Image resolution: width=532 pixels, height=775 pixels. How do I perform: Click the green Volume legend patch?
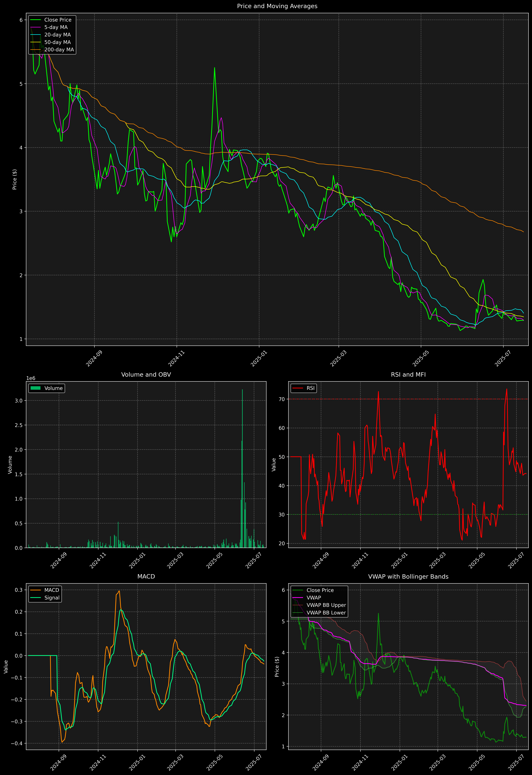click(35, 388)
